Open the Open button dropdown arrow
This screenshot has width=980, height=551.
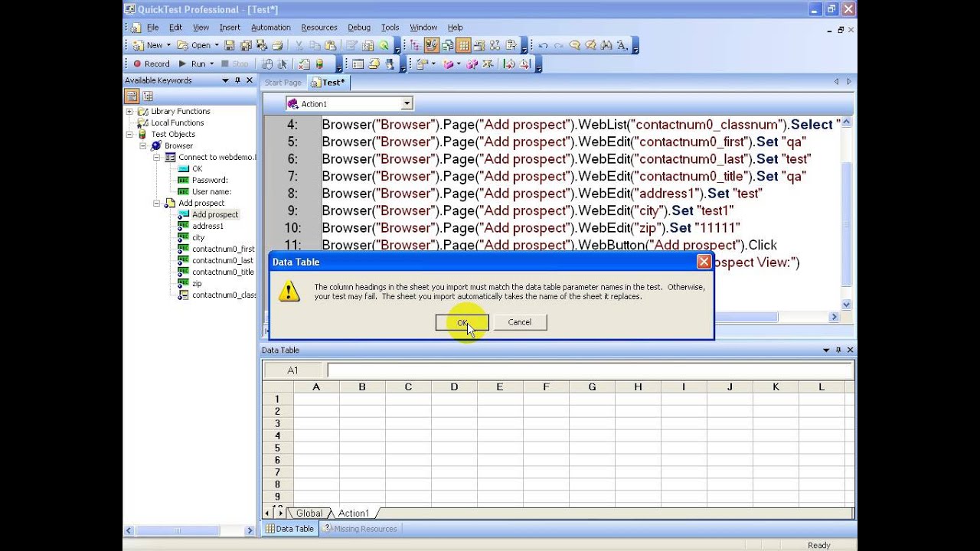tap(217, 45)
